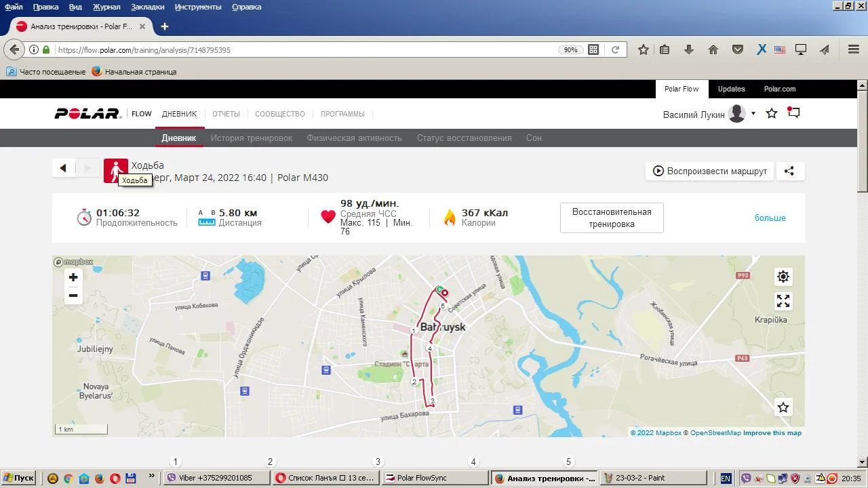
Task: Reload the page with the refresh icon
Action: (x=615, y=49)
